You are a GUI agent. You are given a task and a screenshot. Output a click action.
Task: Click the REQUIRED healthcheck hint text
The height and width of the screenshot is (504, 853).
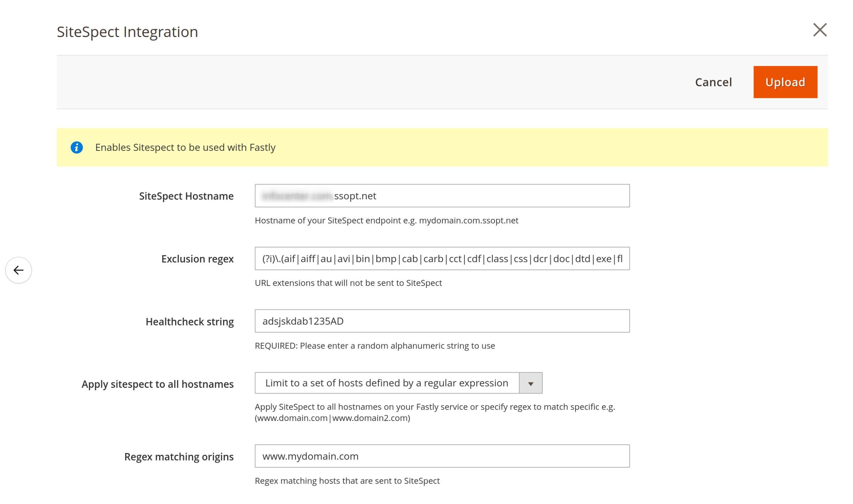375,345
